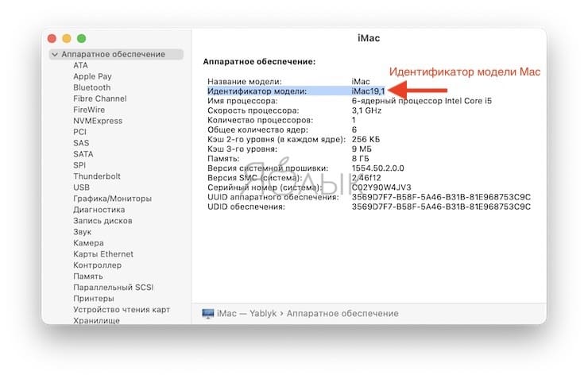Select Карты Ethernet in the sidebar
The height and width of the screenshot is (379, 588).
point(103,253)
